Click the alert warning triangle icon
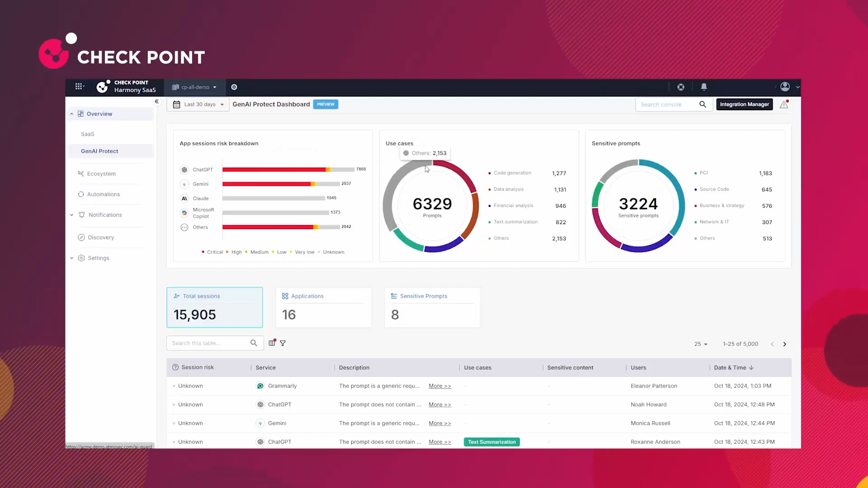The image size is (868, 488). coord(784,104)
